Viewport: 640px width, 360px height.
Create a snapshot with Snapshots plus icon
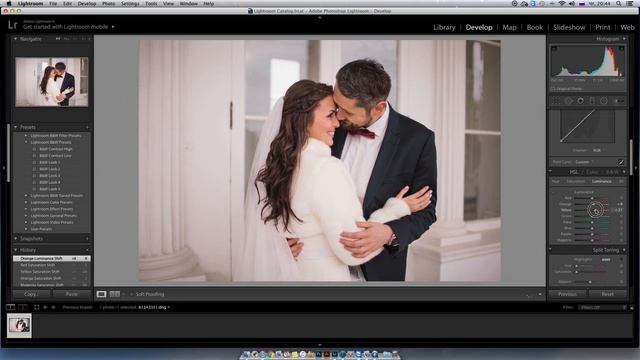87,239
